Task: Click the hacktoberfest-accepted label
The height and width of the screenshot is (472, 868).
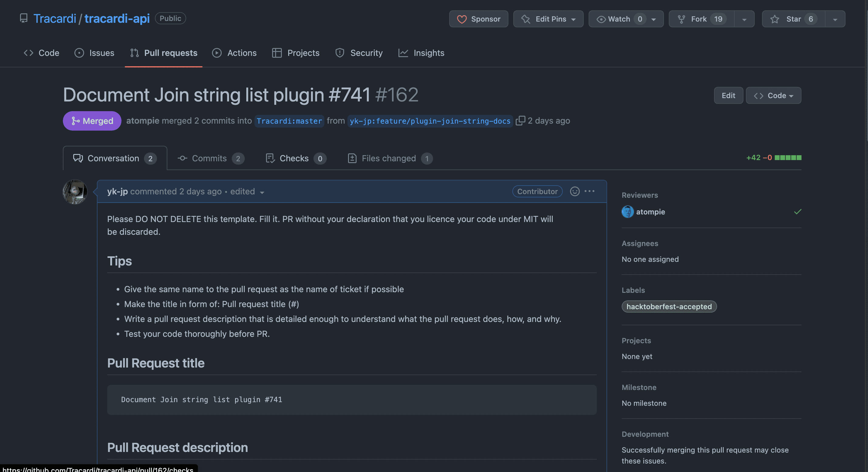Action: tap(669, 306)
